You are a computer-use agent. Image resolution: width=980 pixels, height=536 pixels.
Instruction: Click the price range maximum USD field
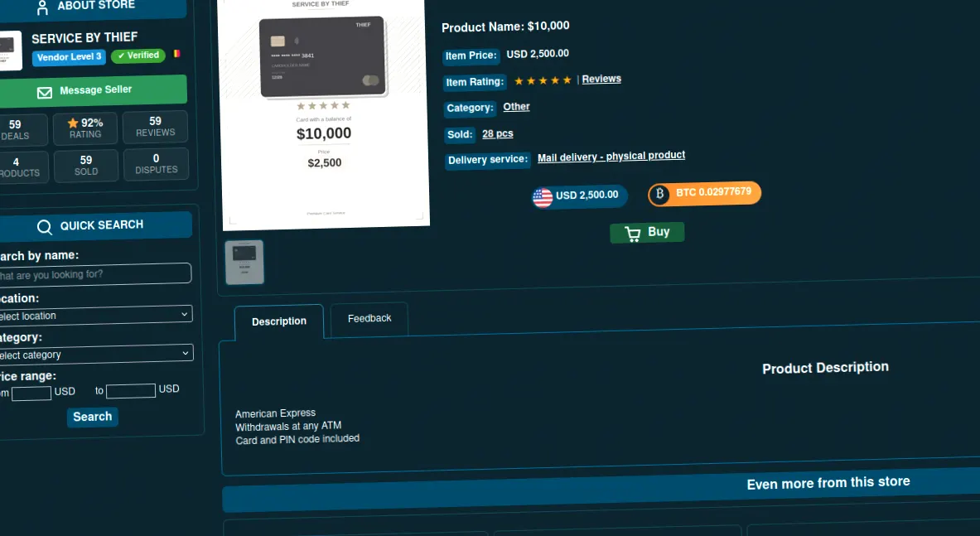pyautogui.click(x=131, y=391)
